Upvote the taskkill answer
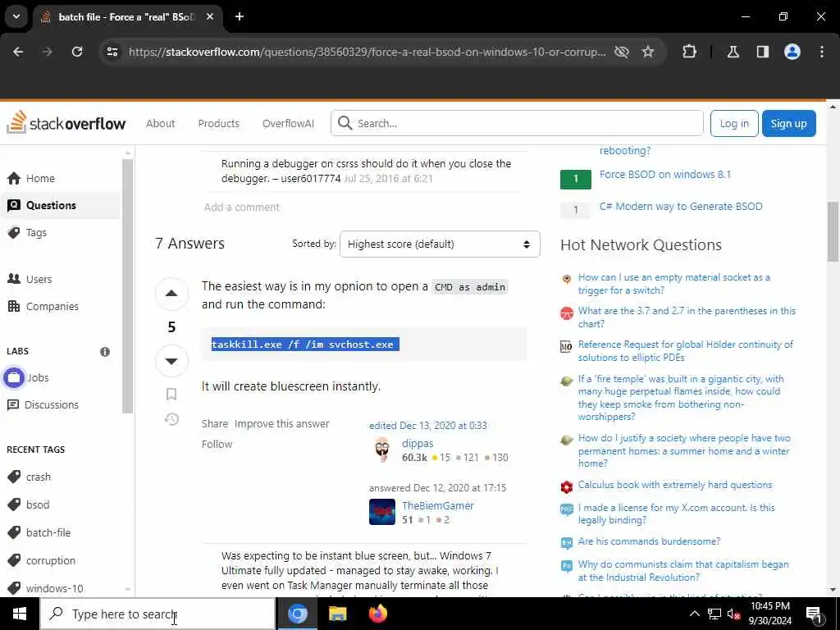 (171, 293)
